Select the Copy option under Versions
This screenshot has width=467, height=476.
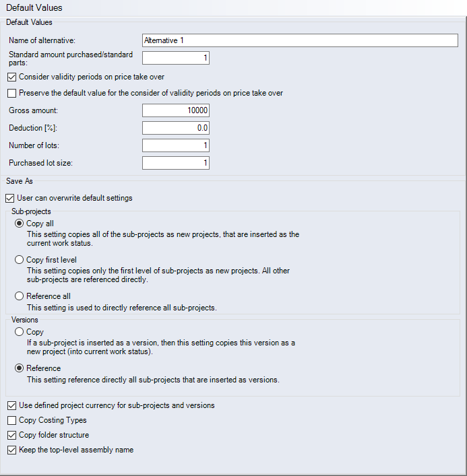[19, 332]
